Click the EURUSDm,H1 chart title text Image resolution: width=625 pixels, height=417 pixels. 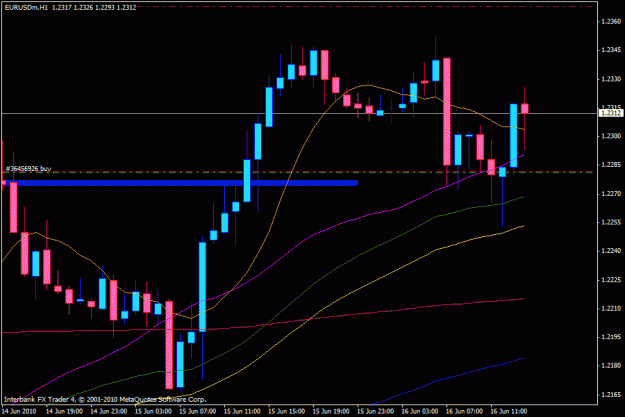coord(26,7)
